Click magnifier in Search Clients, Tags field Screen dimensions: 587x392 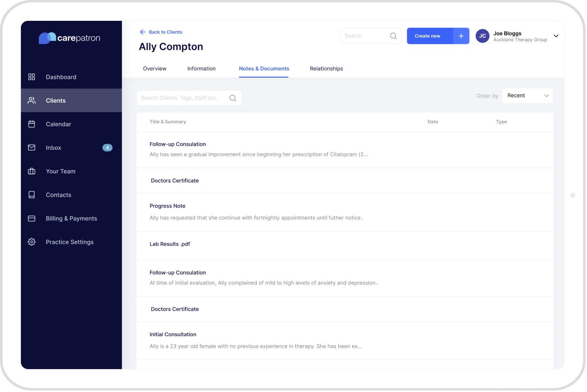pyautogui.click(x=233, y=98)
